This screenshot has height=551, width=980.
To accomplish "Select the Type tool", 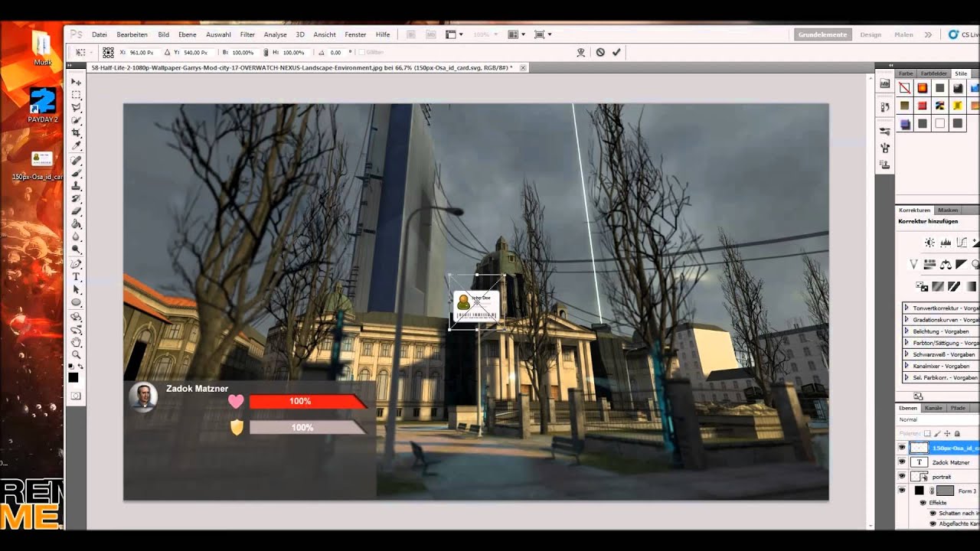I will tap(76, 277).
